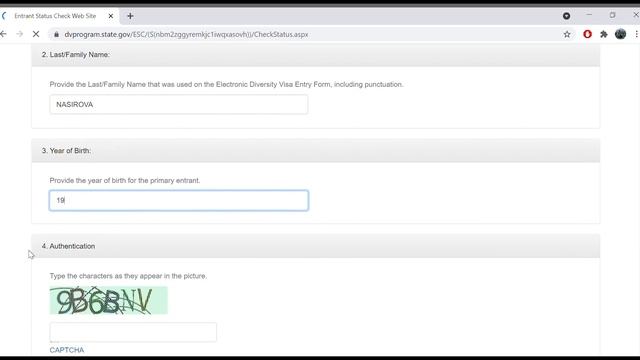Open the Chrome profile avatar
Screen dimensions: 640x360
tap(620, 34)
